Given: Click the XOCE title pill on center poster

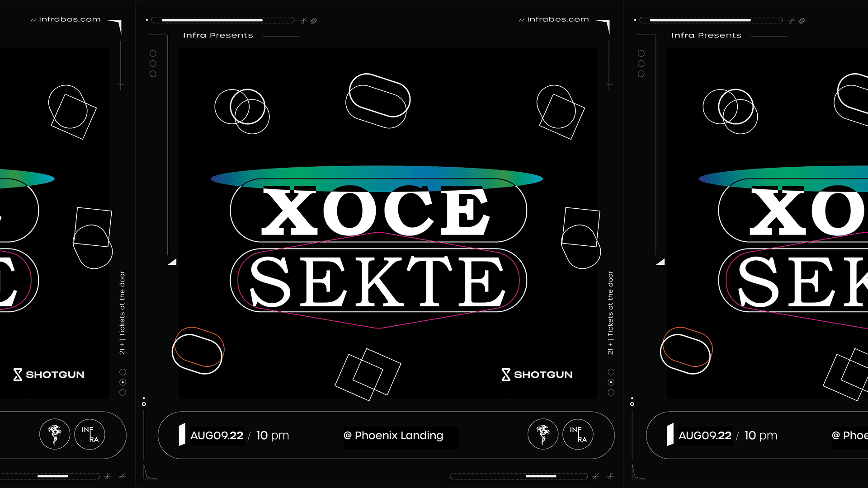Looking at the screenshot, I should pos(378,211).
